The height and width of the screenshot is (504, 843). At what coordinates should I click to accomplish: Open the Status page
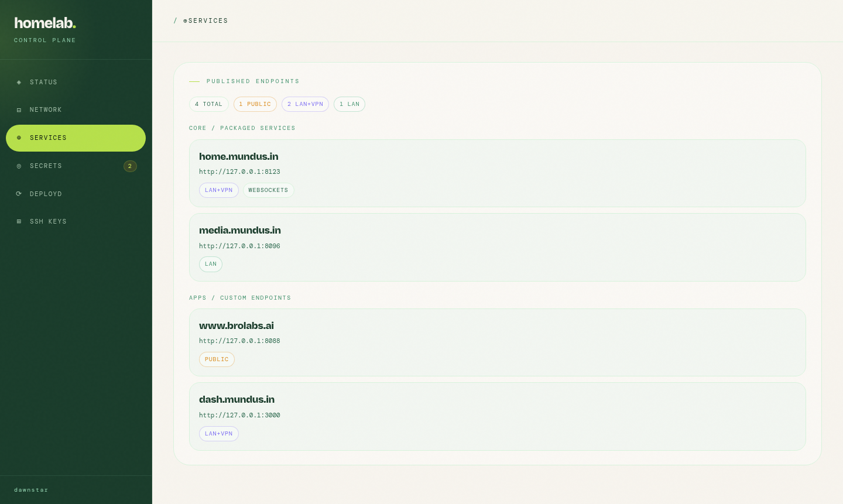point(76,83)
